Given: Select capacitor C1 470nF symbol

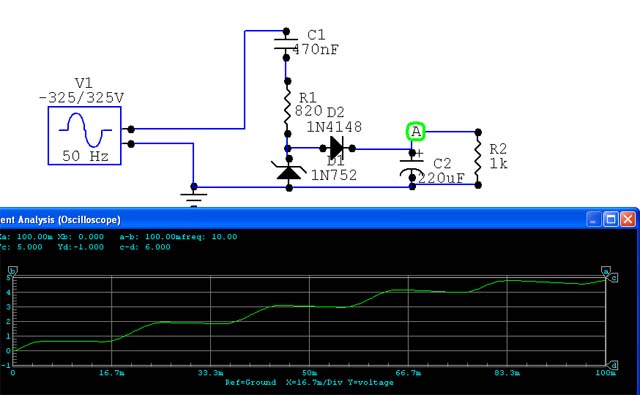Looking at the screenshot, I should coord(286,44).
